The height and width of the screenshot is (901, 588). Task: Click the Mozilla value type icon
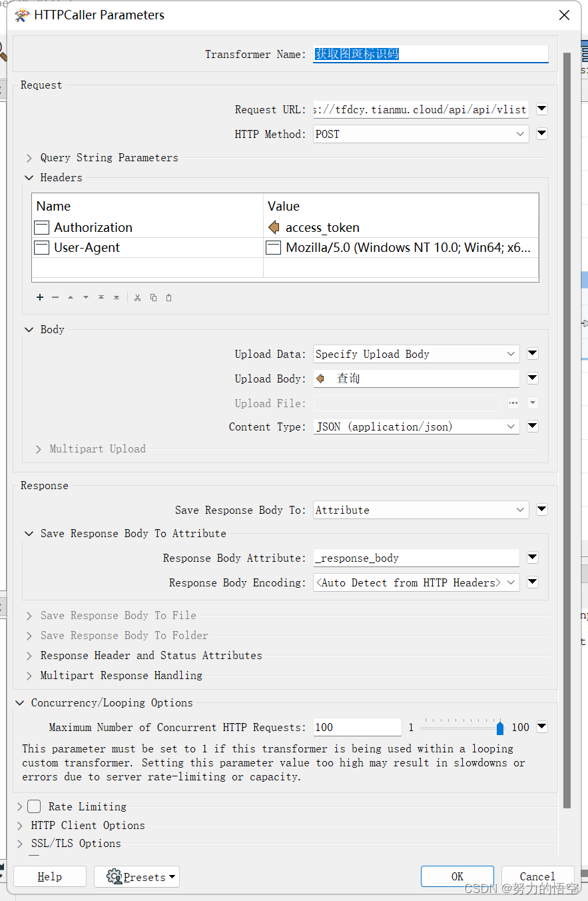pos(273,247)
